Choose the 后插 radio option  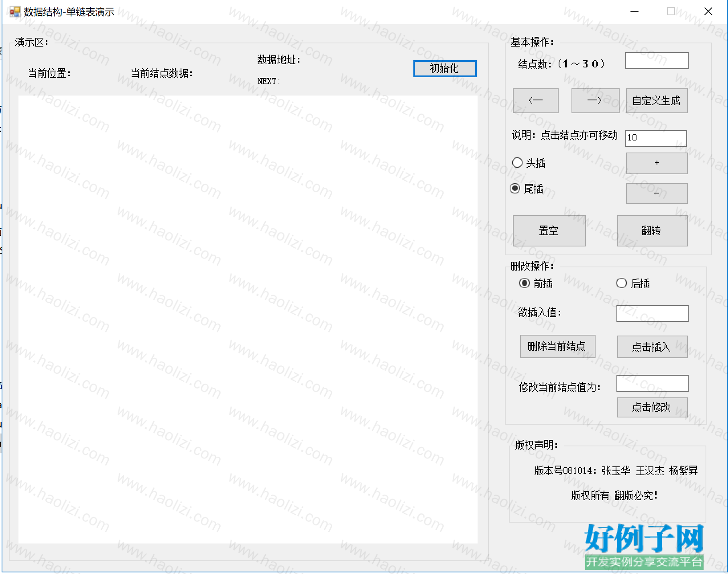point(633,283)
